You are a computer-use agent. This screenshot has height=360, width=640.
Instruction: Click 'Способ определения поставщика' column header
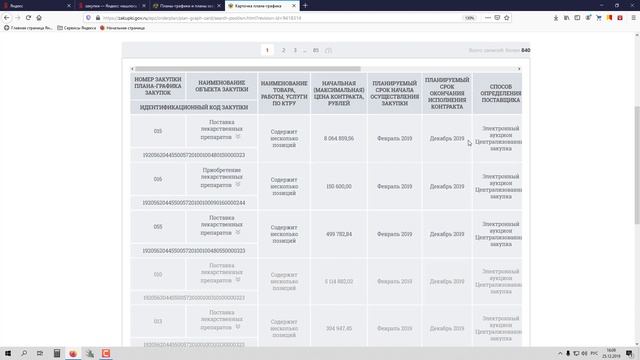498,93
